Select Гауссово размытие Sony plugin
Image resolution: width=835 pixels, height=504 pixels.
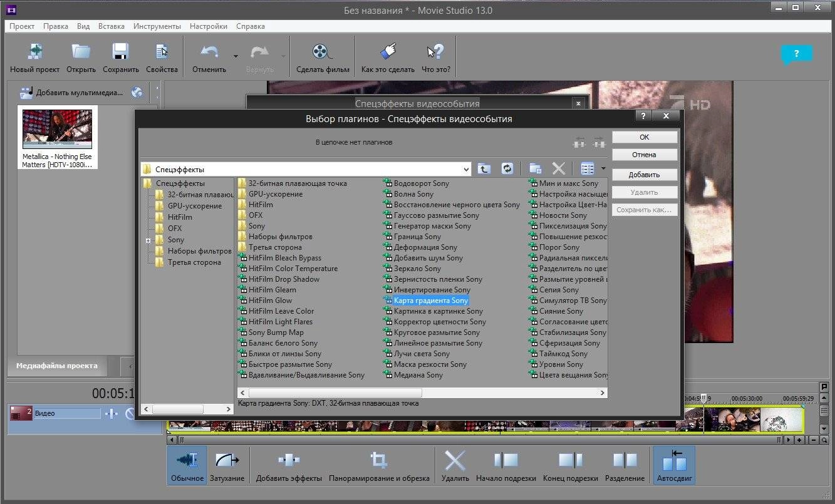(x=436, y=215)
